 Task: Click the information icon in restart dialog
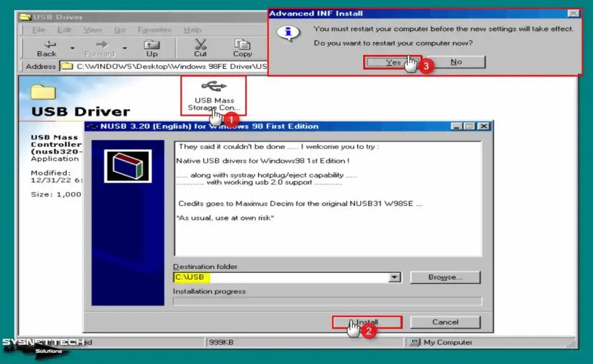(288, 33)
